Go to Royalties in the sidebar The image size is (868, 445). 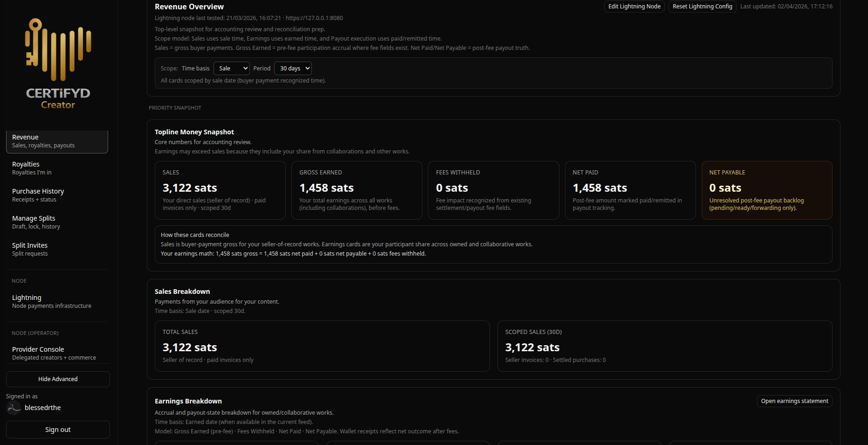pos(57,168)
